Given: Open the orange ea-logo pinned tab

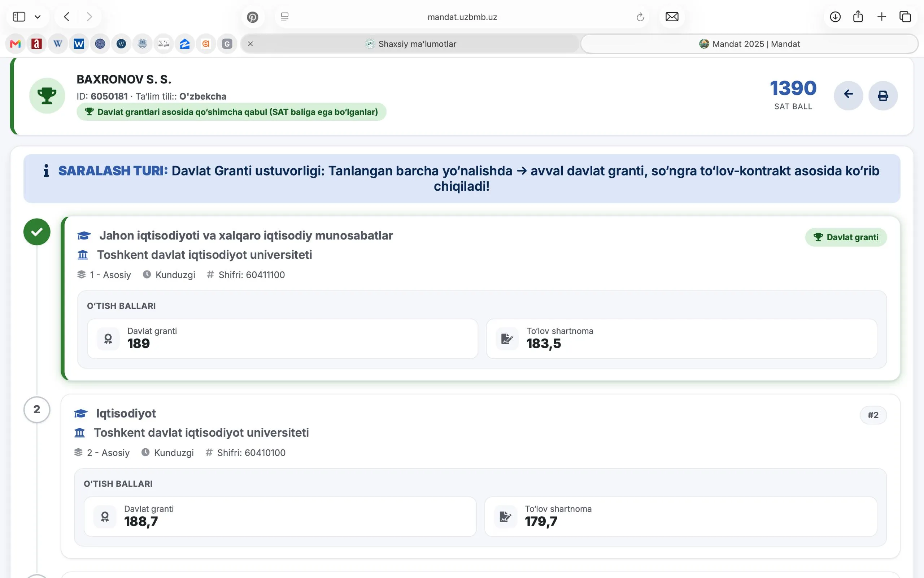Looking at the screenshot, I should [206, 44].
